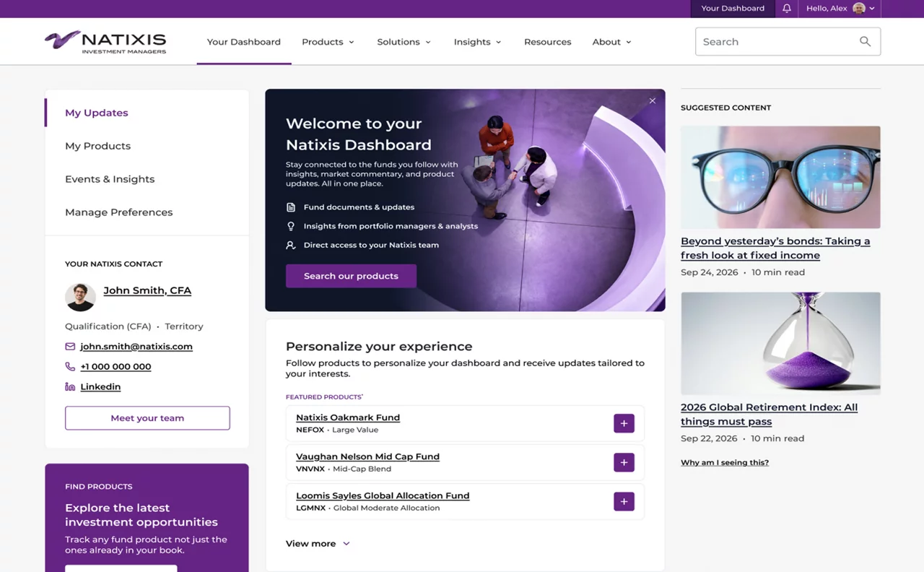
Task: Read Beyond yesterday's bonds article
Action: [x=775, y=248]
